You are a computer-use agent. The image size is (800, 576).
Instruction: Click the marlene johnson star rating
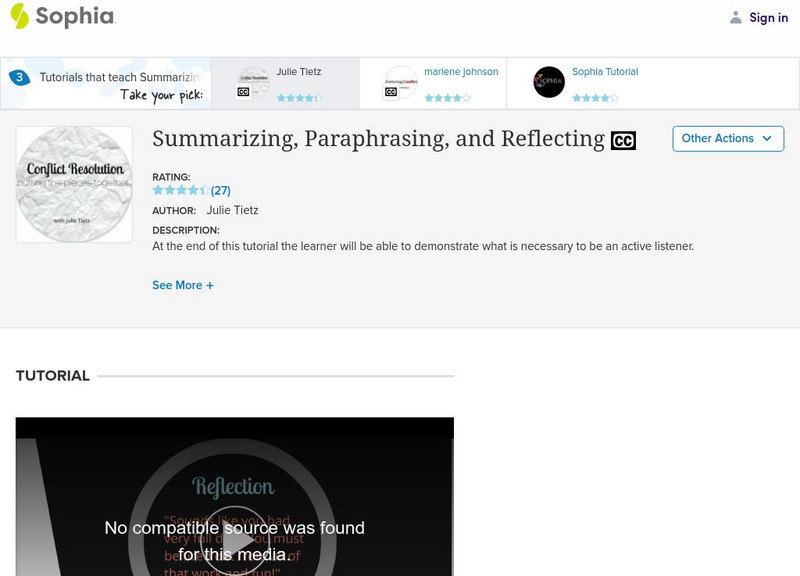click(447, 97)
